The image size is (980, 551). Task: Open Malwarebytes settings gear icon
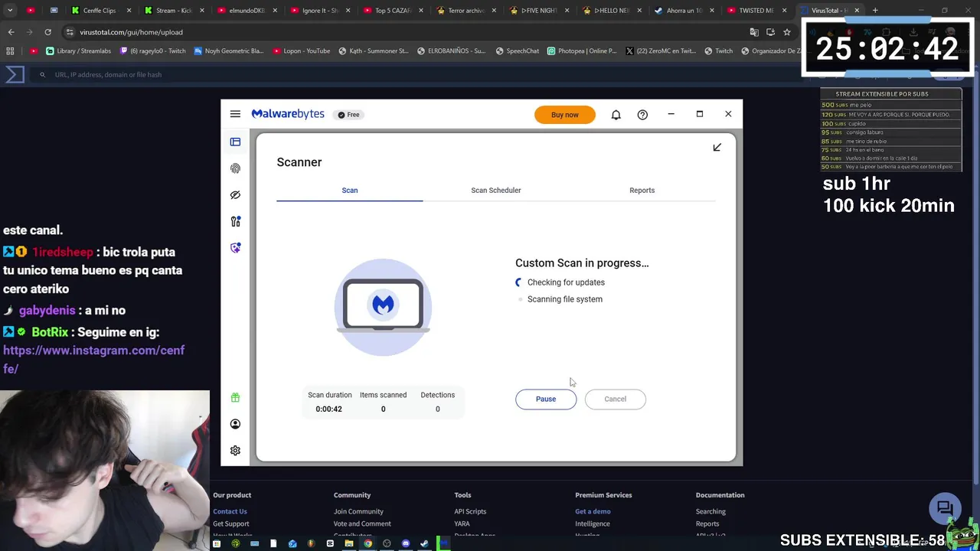(235, 451)
